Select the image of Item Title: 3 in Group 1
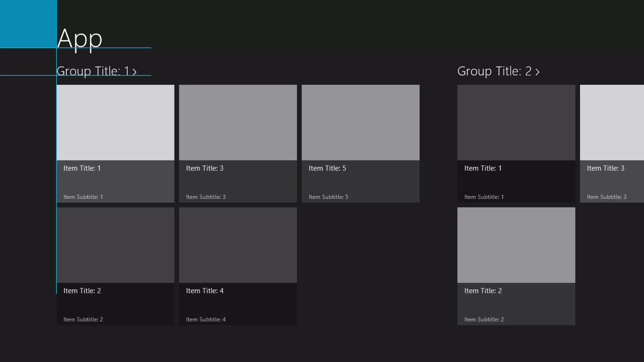 click(x=238, y=123)
